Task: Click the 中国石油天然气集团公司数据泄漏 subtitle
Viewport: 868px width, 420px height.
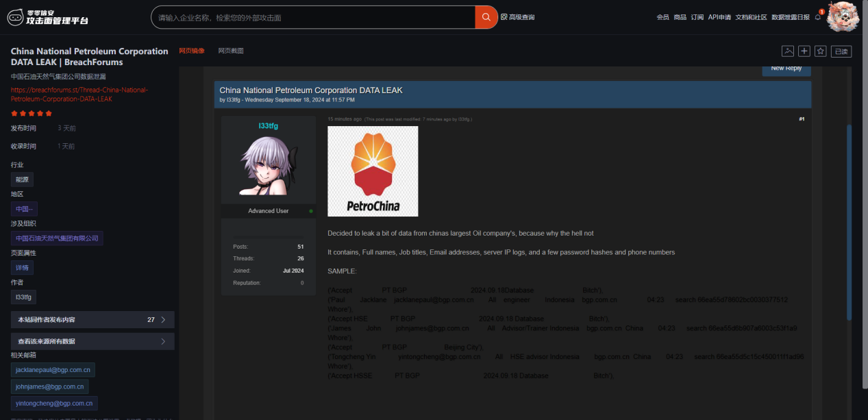Action: [x=58, y=76]
